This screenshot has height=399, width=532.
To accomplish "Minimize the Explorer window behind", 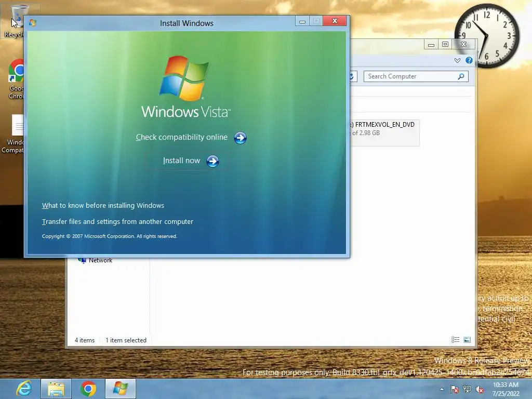I will [x=431, y=45].
